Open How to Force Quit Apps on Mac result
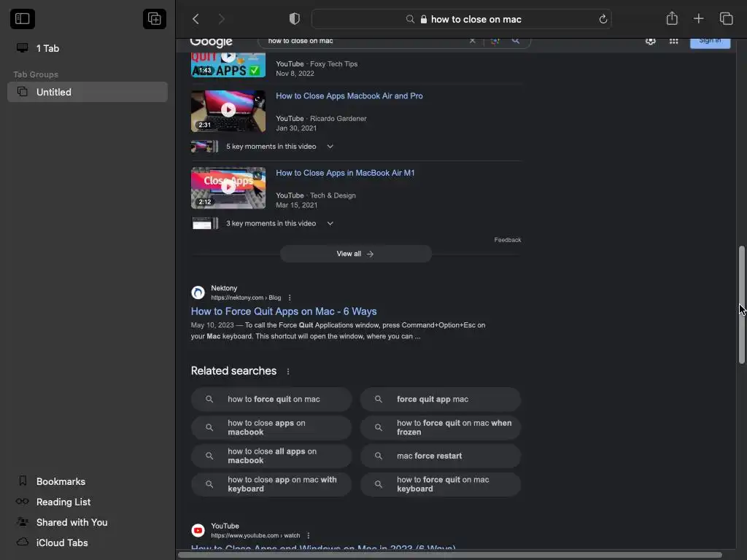 tap(284, 311)
